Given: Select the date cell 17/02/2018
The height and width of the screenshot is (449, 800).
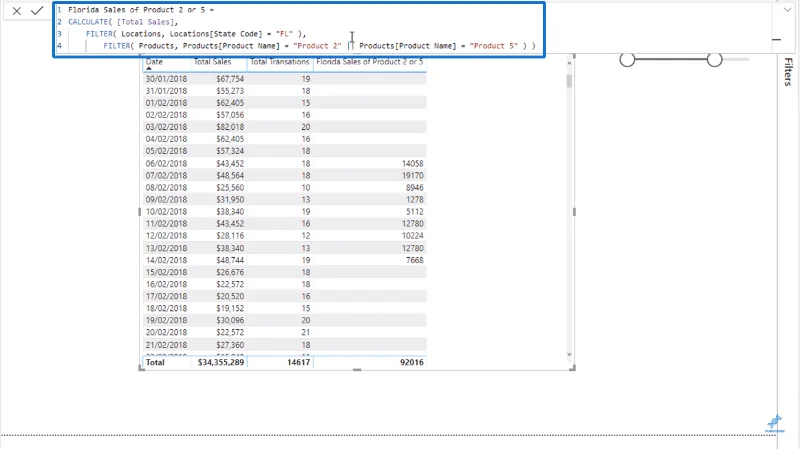Looking at the screenshot, I should point(166,296).
